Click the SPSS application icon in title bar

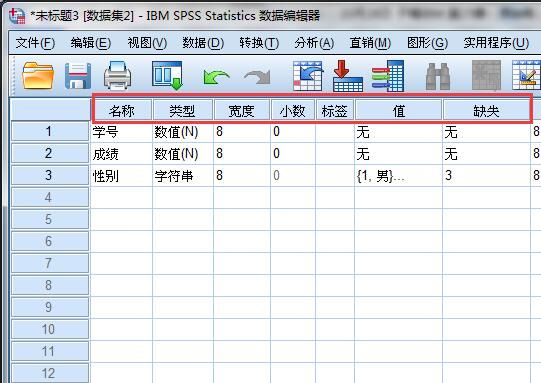(17, 16)
